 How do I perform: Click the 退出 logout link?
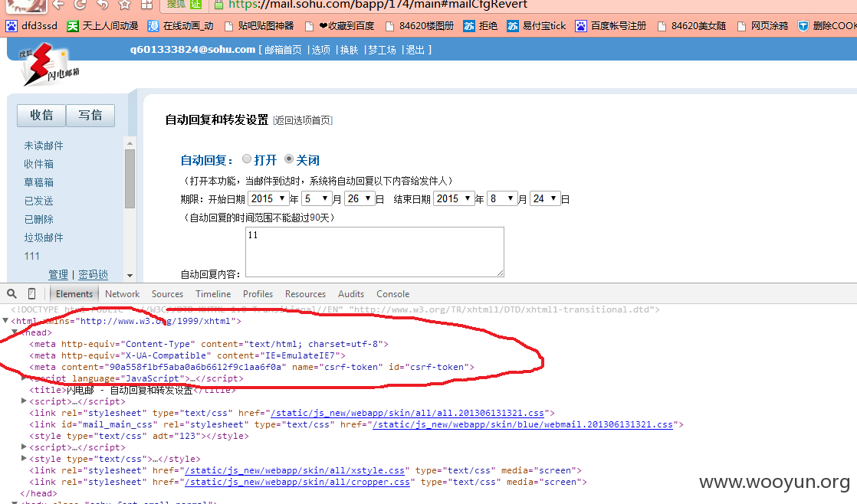415,50
